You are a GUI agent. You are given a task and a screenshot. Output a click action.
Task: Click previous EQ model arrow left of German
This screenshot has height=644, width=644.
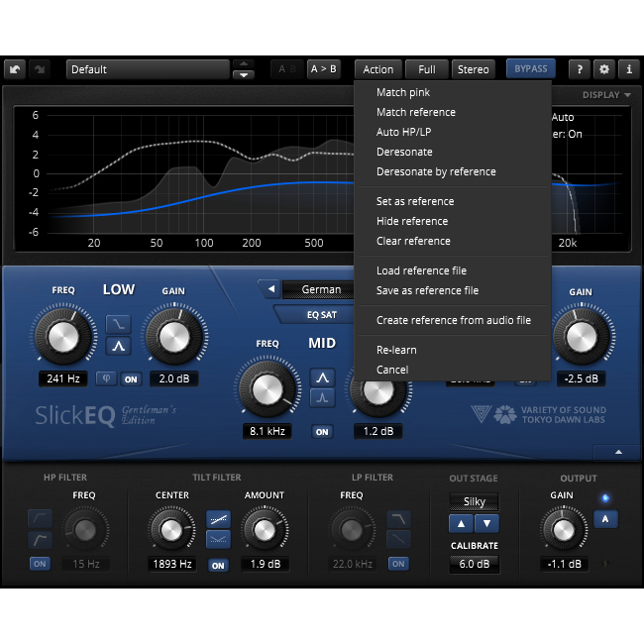click(x=270, y=289)
